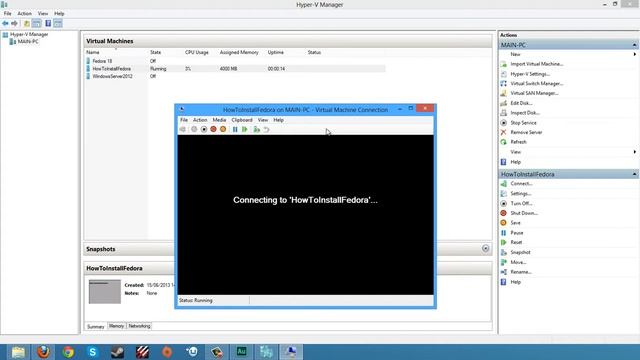
Task: Select the HowToInstallFedora virtual machine row
Action: [x=235, y=69]
